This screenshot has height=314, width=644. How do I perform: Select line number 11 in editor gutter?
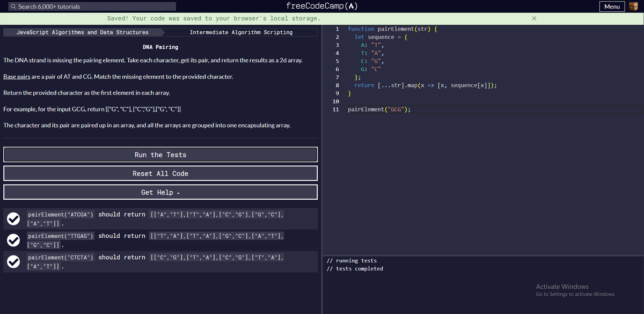click(336, 109)
